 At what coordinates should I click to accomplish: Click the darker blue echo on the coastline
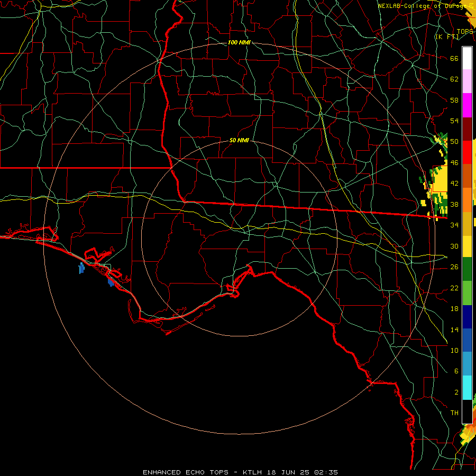pyautogui.click(x=111, y=282)
